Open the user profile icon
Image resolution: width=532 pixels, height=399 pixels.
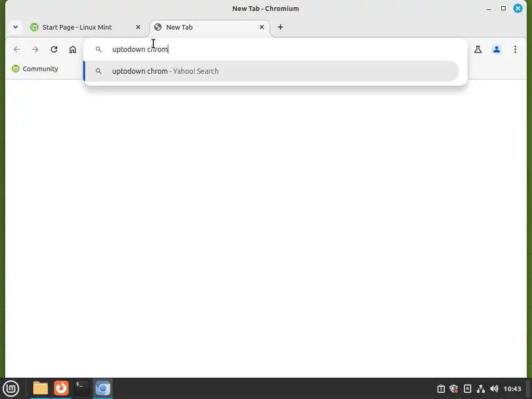coord(496,49)
